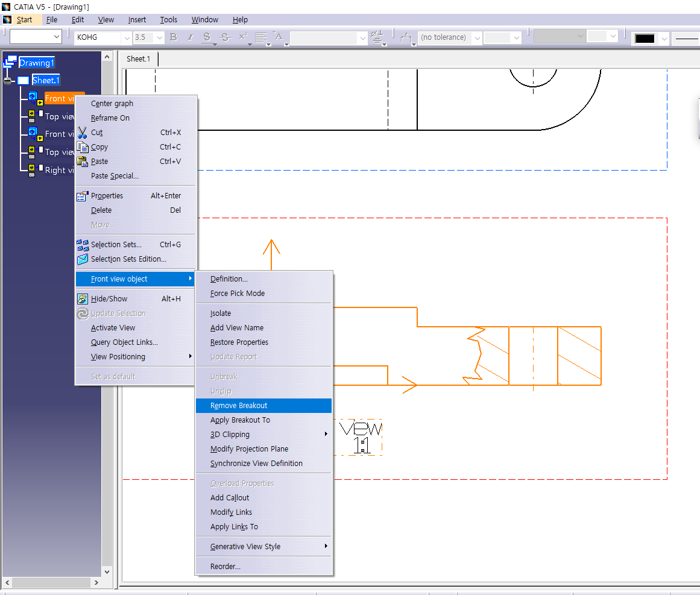Click the Right view tree icon
The width and height of the screenshot is (700, 595).
coord(36,170)
